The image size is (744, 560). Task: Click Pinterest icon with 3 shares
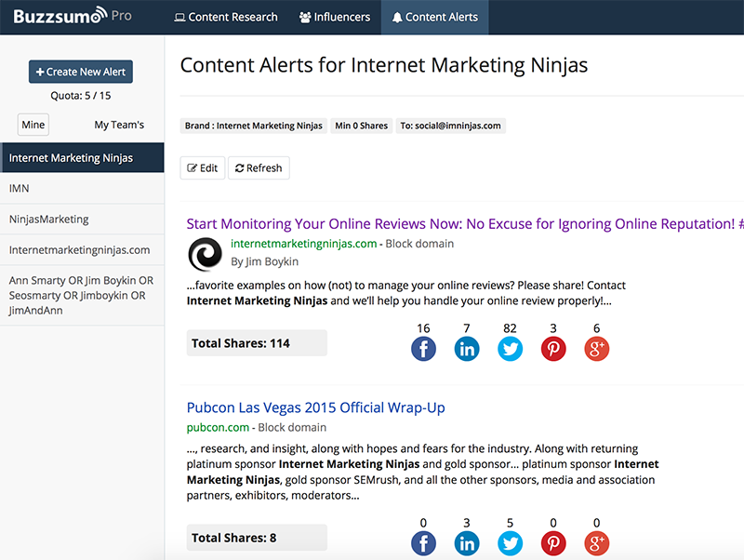pyautogui.click(x=553, y=349)
